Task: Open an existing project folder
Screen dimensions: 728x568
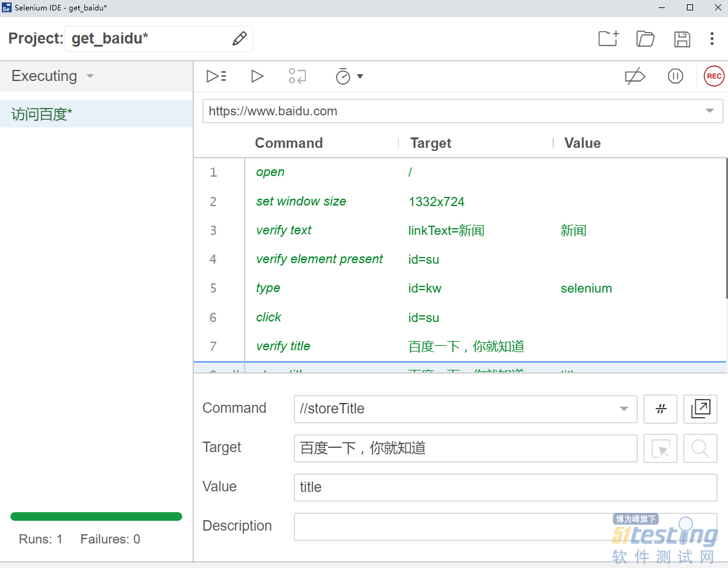Action: click(645, 39)
